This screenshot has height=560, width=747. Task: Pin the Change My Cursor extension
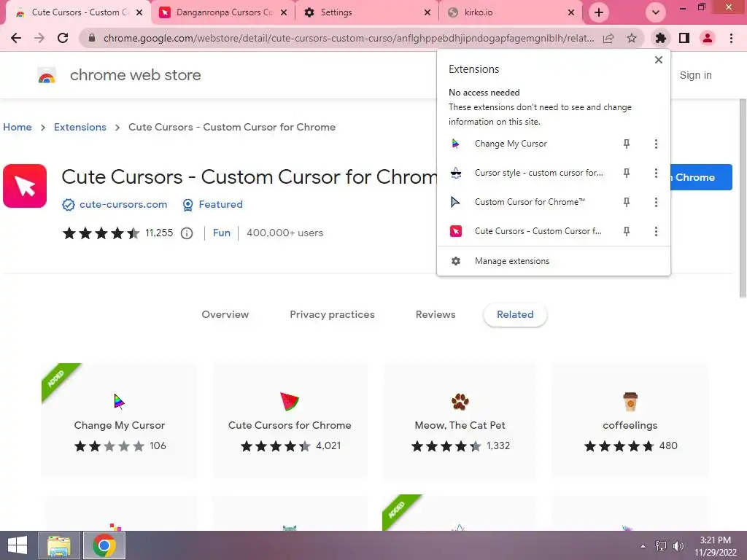pyautogui.click(x=627, y=144)
